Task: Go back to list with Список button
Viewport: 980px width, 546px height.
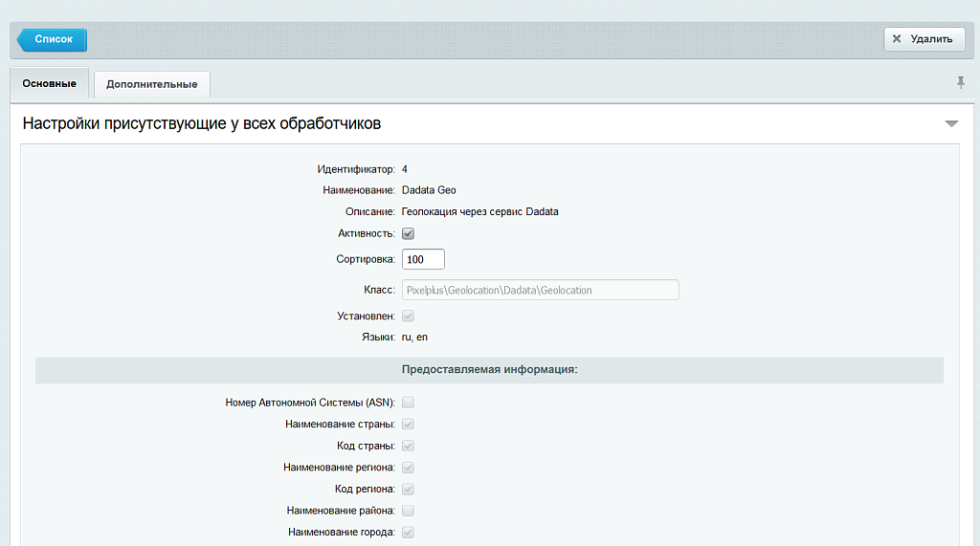Action: click(53, 39)
